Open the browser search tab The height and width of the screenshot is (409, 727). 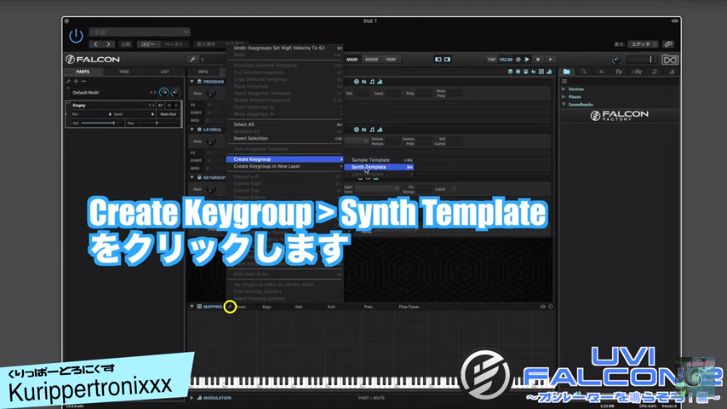584,72
